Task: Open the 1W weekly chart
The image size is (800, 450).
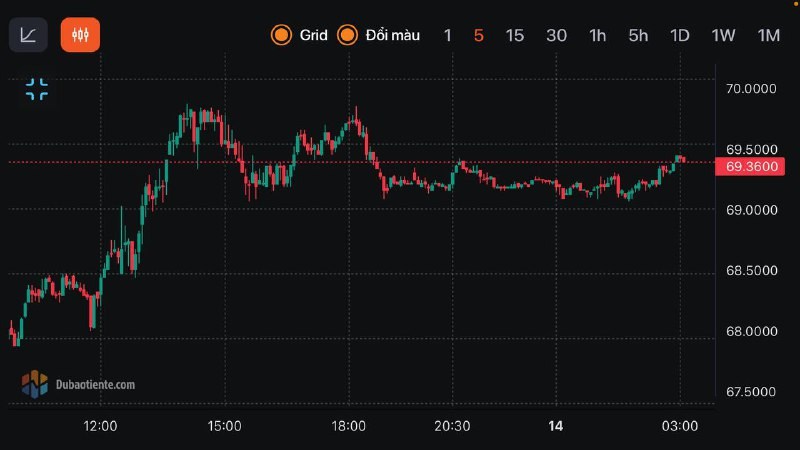Action: (x=723, y=35)
